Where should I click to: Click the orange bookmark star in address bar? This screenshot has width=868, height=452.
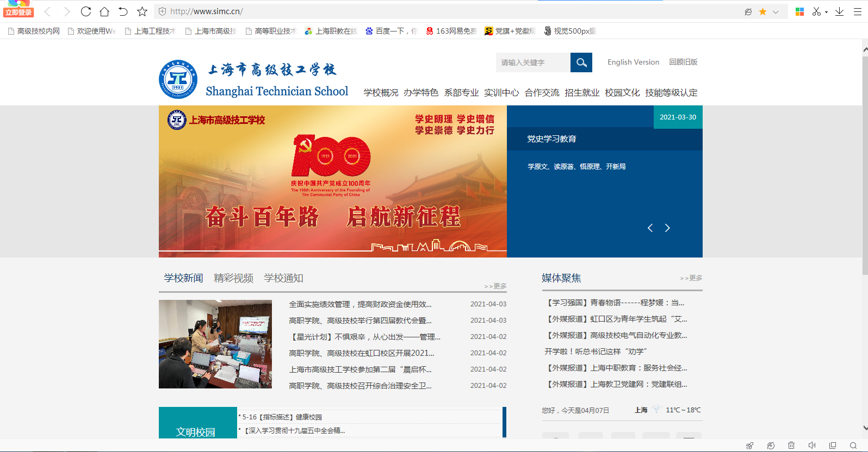[x=763, y=11]
